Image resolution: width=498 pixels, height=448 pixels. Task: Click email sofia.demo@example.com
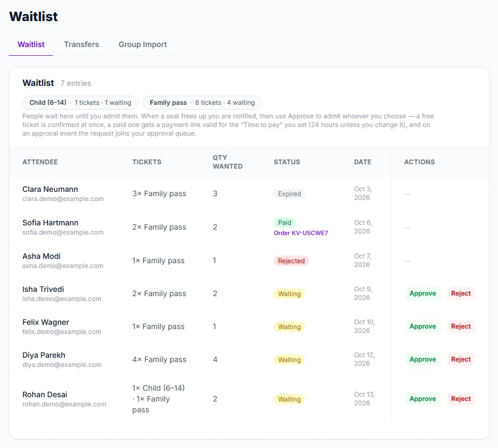[63, 232]
